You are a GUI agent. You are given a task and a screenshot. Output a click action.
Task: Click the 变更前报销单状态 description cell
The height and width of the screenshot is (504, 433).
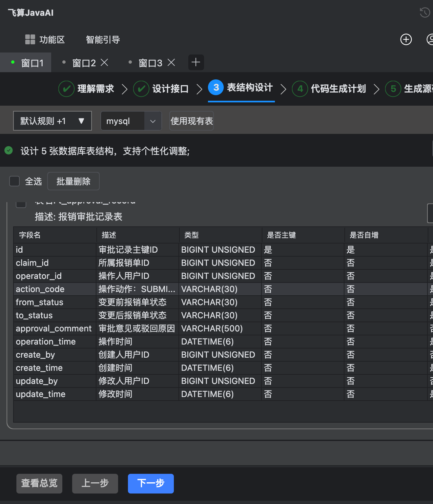coord(137,302)
